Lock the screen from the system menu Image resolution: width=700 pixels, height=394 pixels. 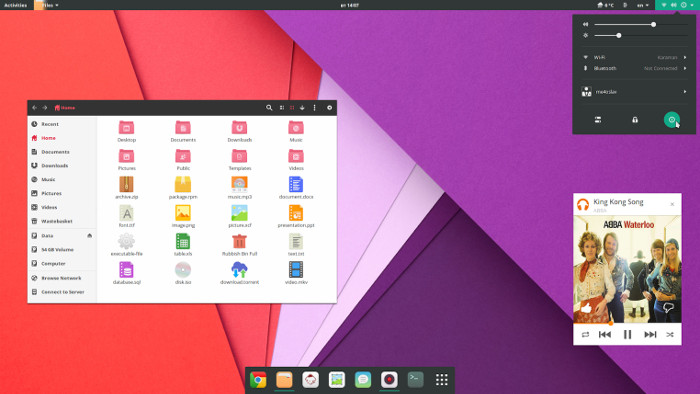tap(635, 120)
